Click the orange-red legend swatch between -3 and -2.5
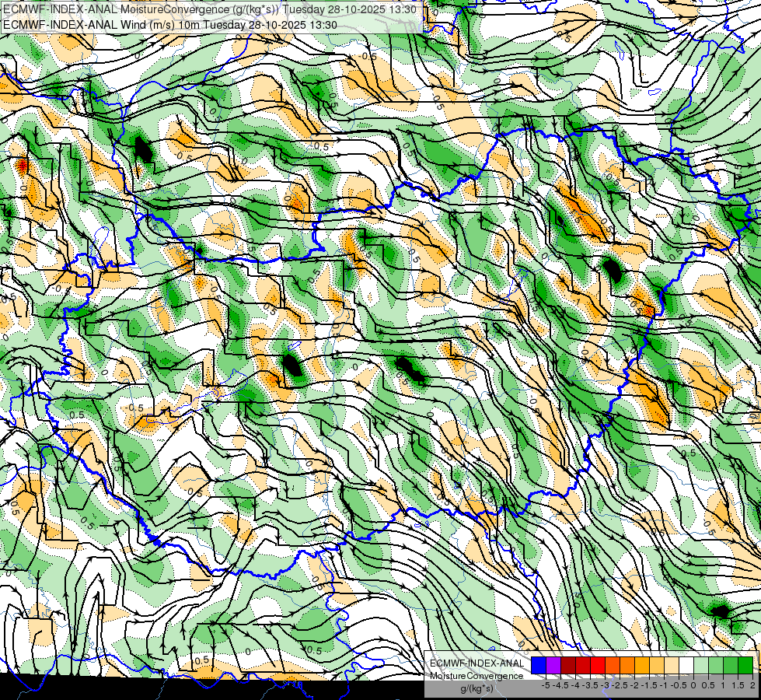This screenshot has height=700, width=761. [x=613, y=666]
